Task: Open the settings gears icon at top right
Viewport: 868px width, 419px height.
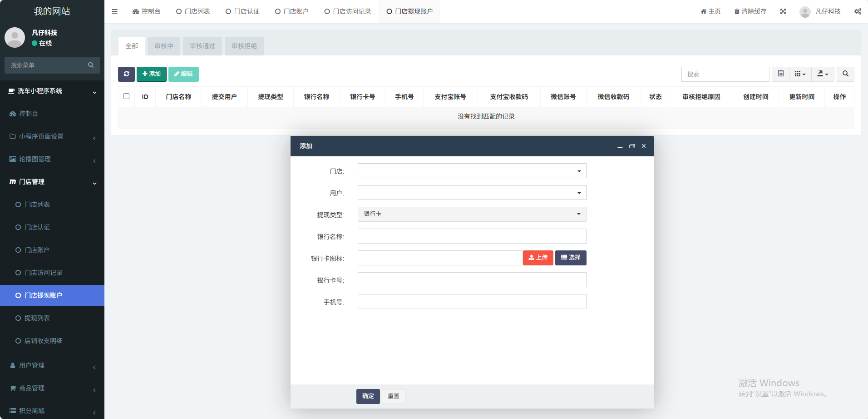Action: [x=858, y=11]
